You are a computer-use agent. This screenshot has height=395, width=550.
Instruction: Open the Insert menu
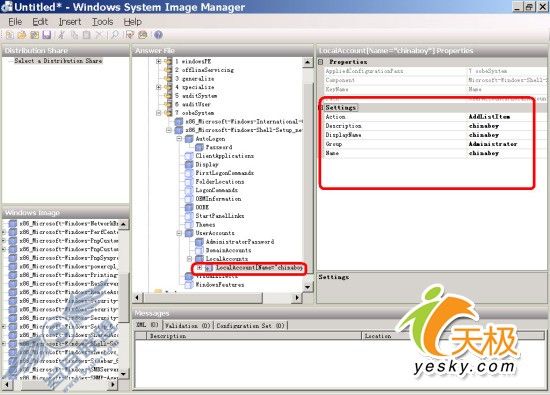(70, 22)
